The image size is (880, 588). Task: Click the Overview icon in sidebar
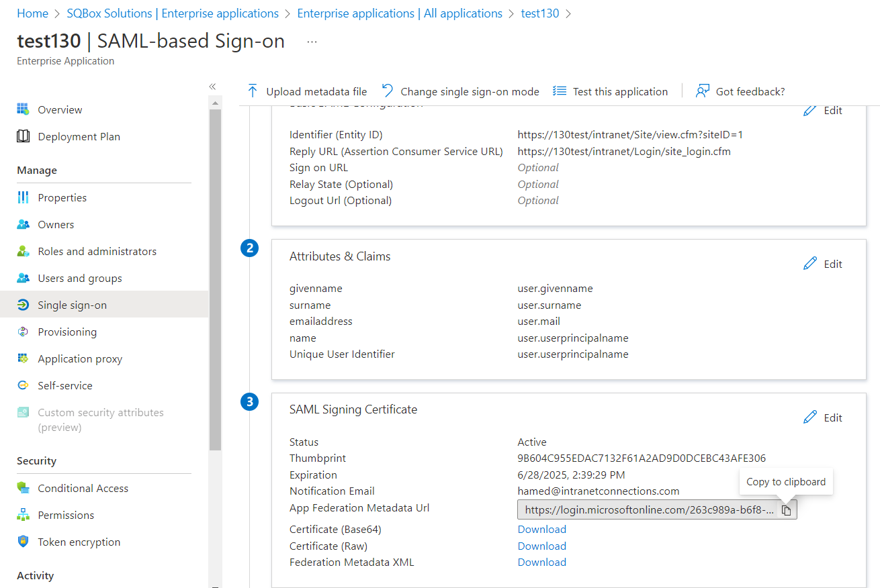23,109
